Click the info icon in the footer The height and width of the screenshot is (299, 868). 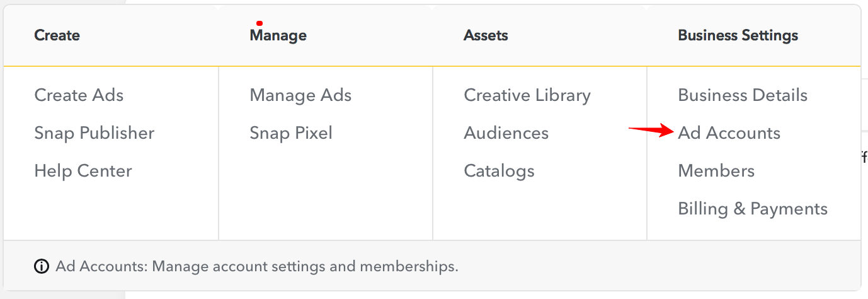tap(42, 266)
